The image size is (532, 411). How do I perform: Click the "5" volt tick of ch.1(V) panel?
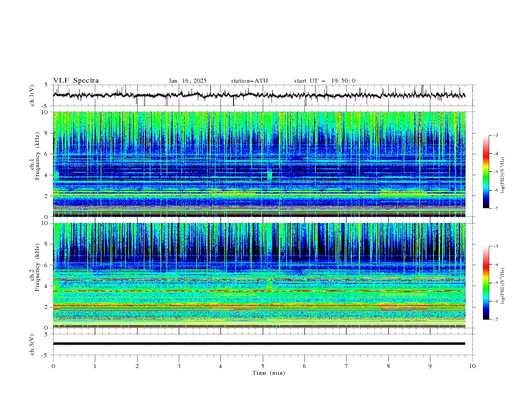point(46,85)
